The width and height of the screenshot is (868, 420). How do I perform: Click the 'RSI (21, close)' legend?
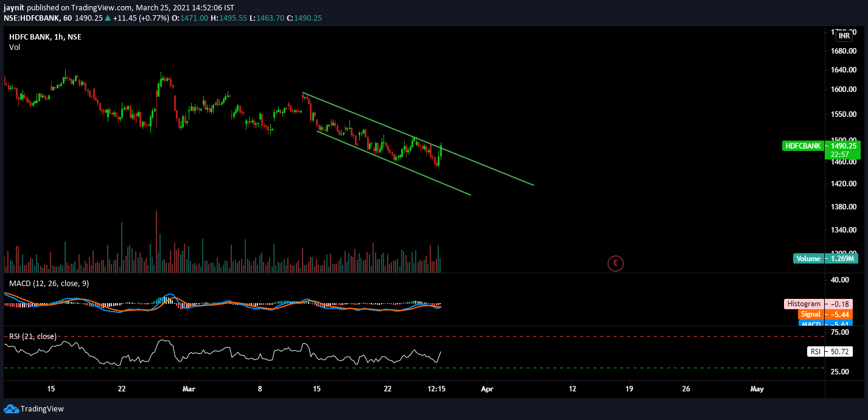coord(33,336)
